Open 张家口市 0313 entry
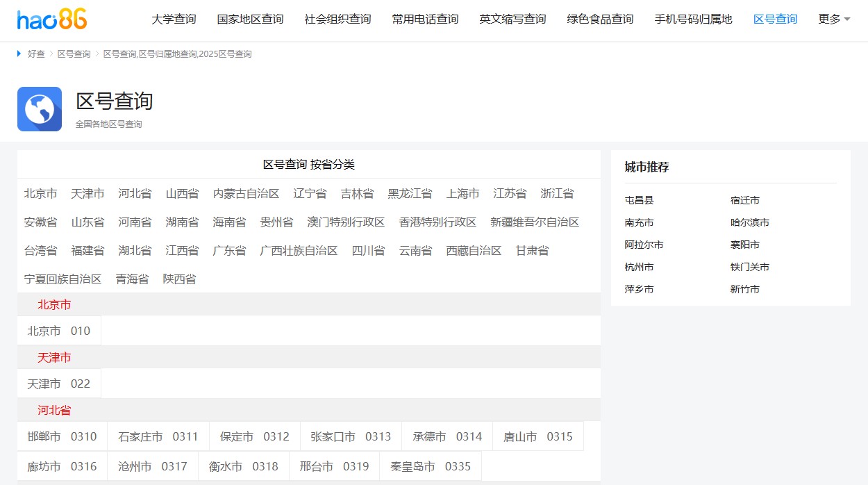 [x=351, y=436]
